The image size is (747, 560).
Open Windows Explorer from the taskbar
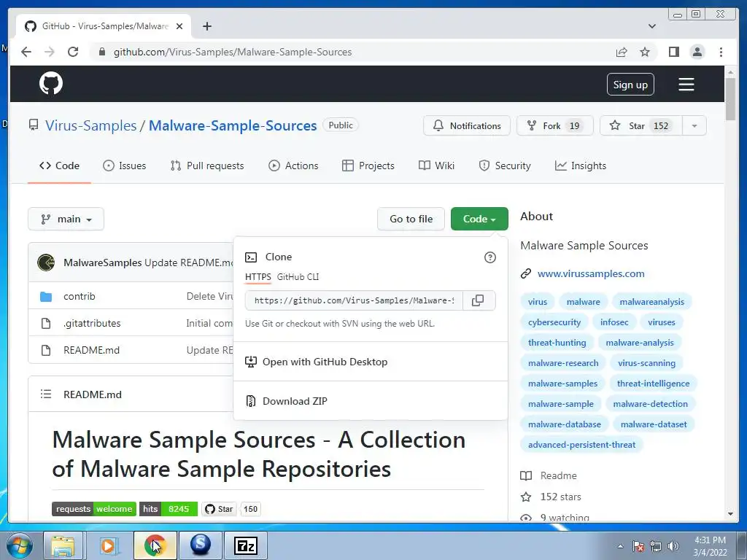63,545
